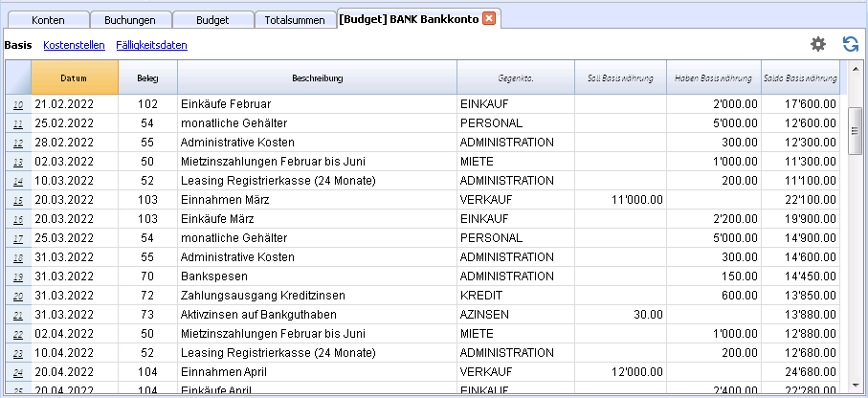Select the Saldo value 17'600.00
The width and height of the screenshot is (868, 398).
coord(800,104)
